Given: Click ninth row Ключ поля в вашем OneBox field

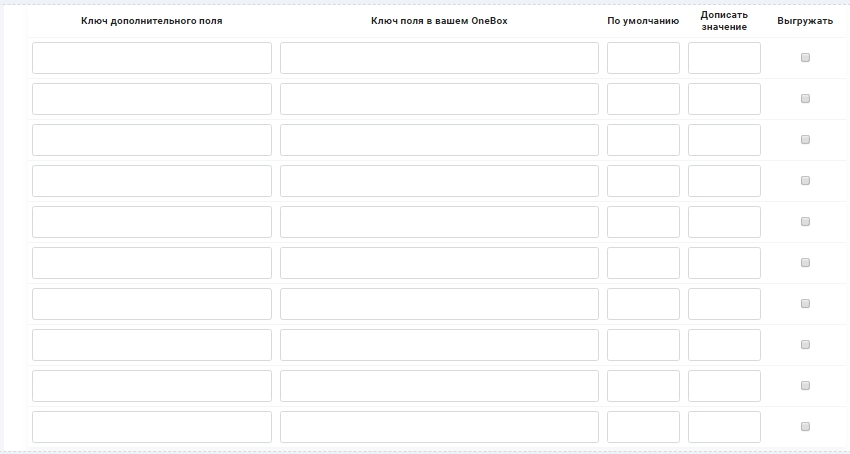Looking at the screenshot, I should pos(439,386).
